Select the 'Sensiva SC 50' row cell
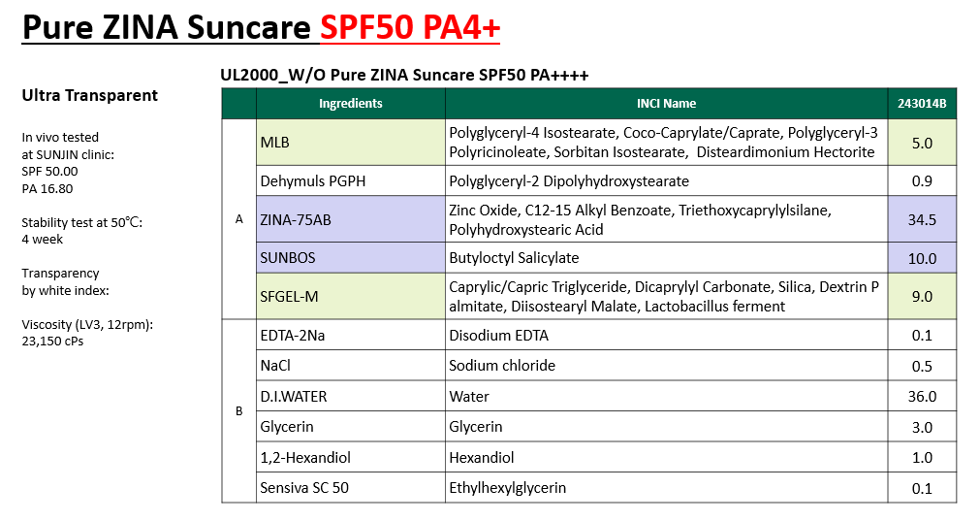 point(350,487)
